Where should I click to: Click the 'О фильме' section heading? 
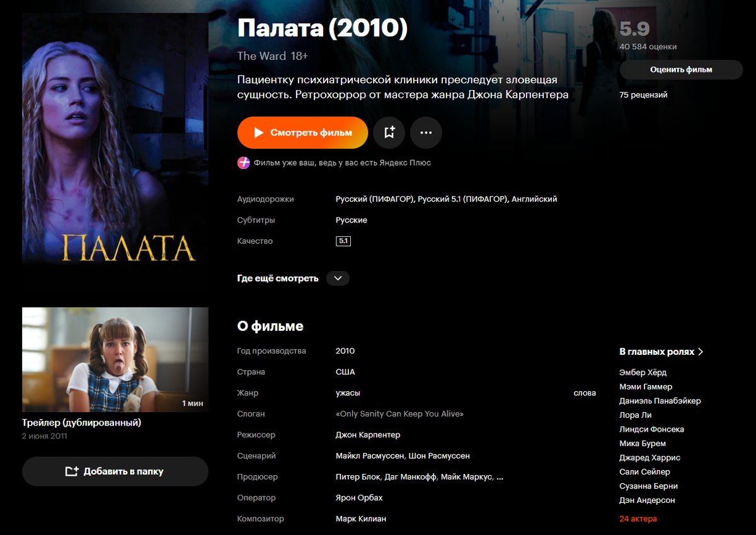pos(270,326)
